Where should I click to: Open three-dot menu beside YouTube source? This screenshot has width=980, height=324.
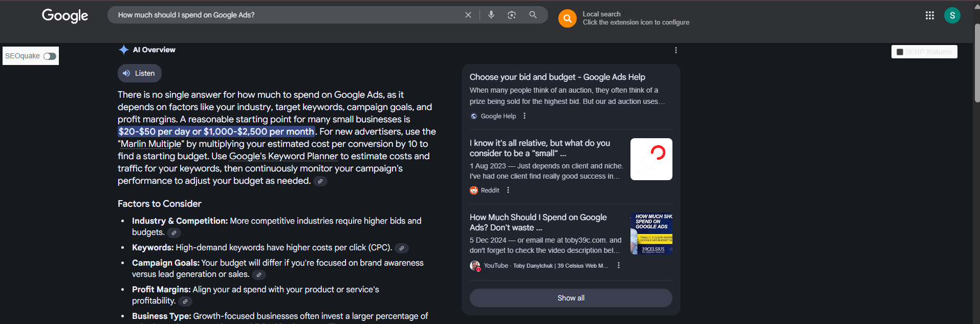point(619,265)
